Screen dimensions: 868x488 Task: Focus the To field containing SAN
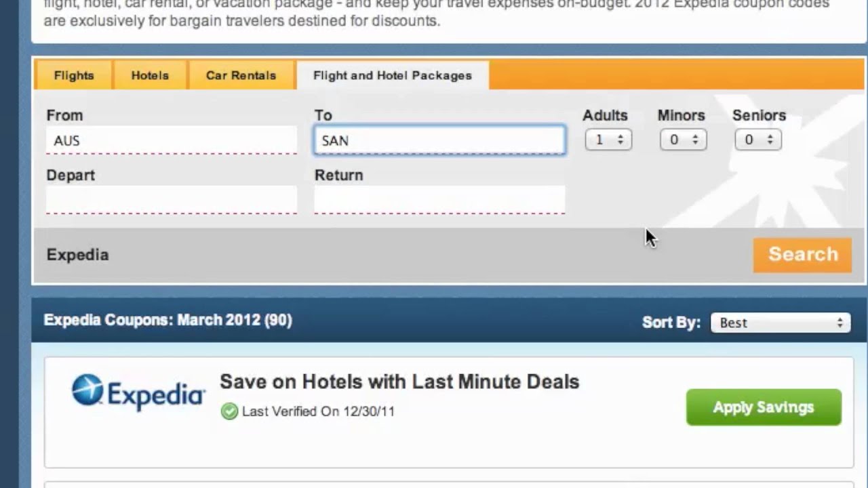(x=439, y=140)
